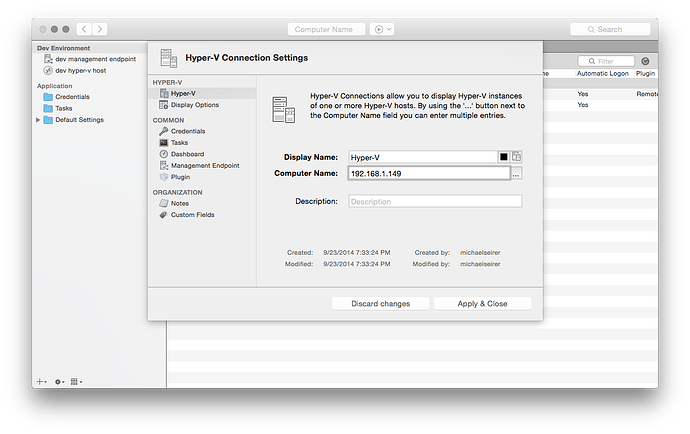Click the Description input field
This screenshot has width=690, height=434.
click(435, 201)
